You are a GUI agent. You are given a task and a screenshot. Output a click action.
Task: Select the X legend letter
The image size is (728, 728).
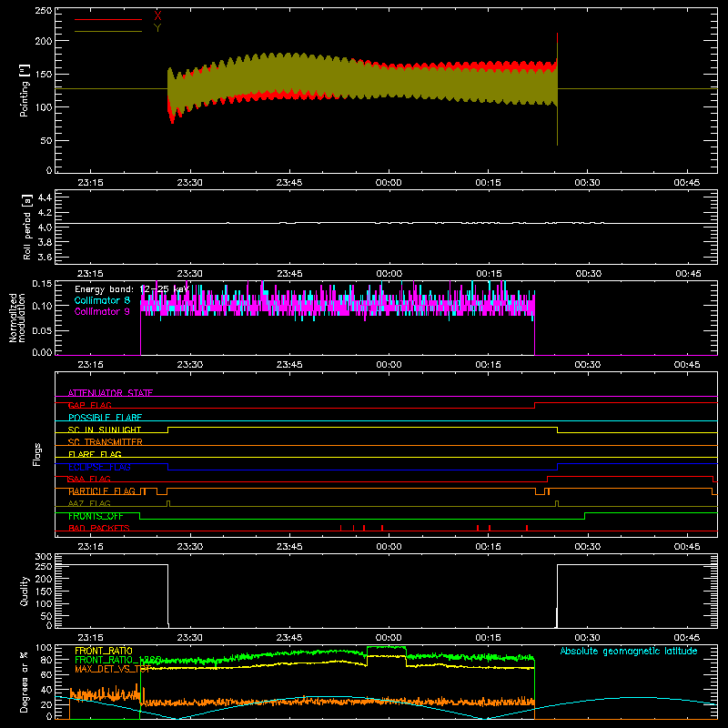(157, 15)
